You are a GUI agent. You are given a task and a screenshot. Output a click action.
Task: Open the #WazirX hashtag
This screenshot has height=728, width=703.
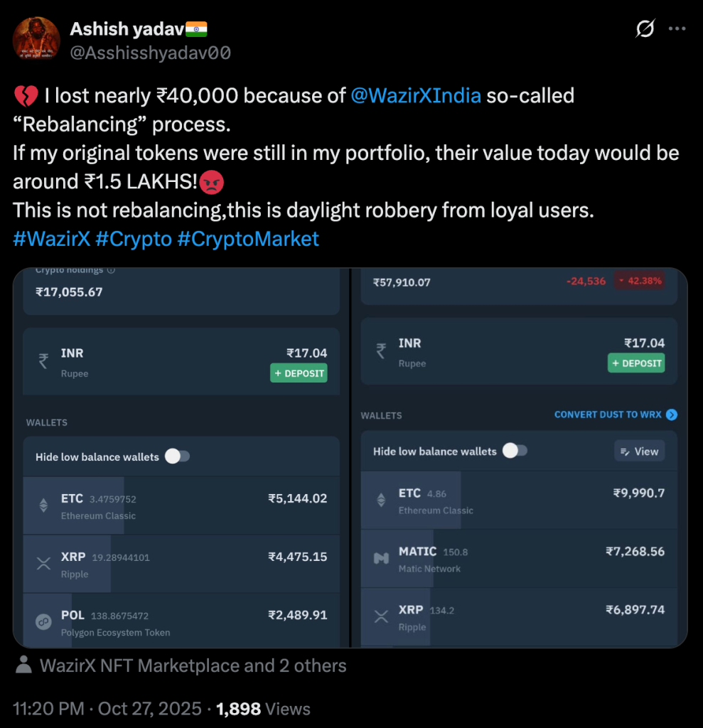(51, 239)
